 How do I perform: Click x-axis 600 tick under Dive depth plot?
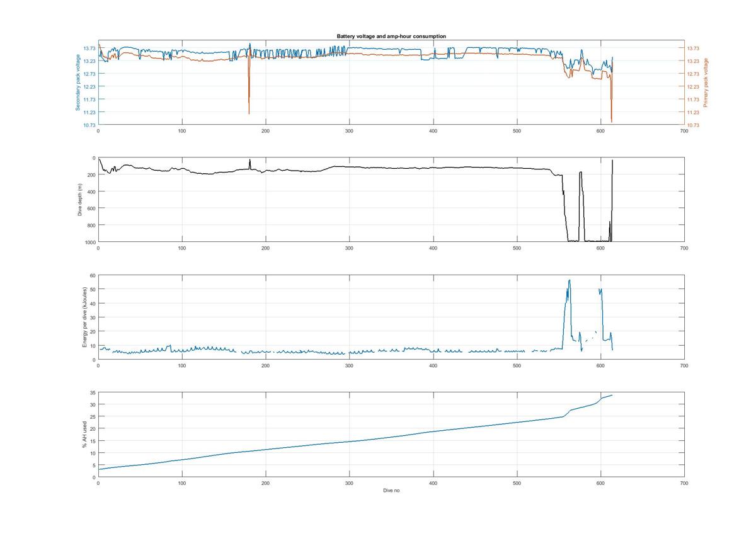point(600,248)
